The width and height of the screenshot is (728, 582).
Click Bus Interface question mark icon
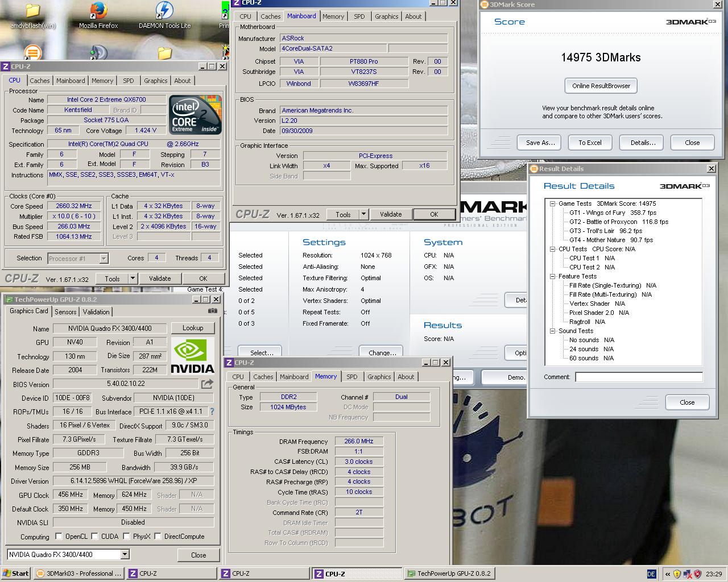[212, 411]
